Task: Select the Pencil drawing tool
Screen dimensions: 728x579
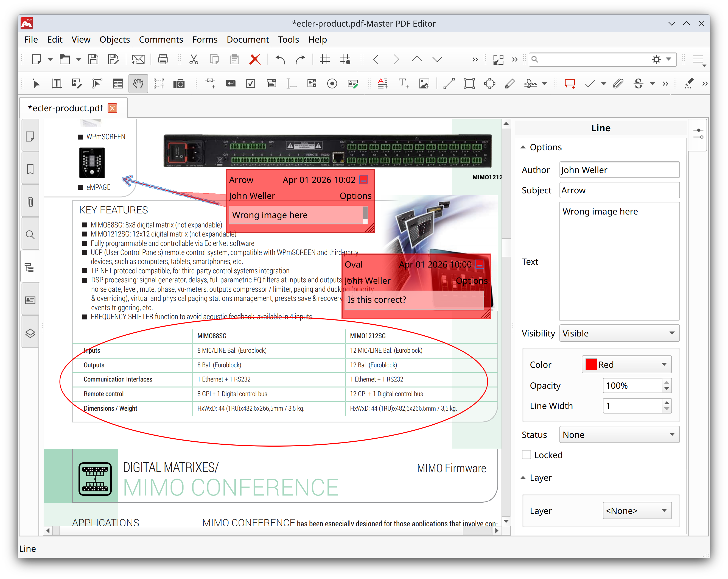Action: (510, 83)
